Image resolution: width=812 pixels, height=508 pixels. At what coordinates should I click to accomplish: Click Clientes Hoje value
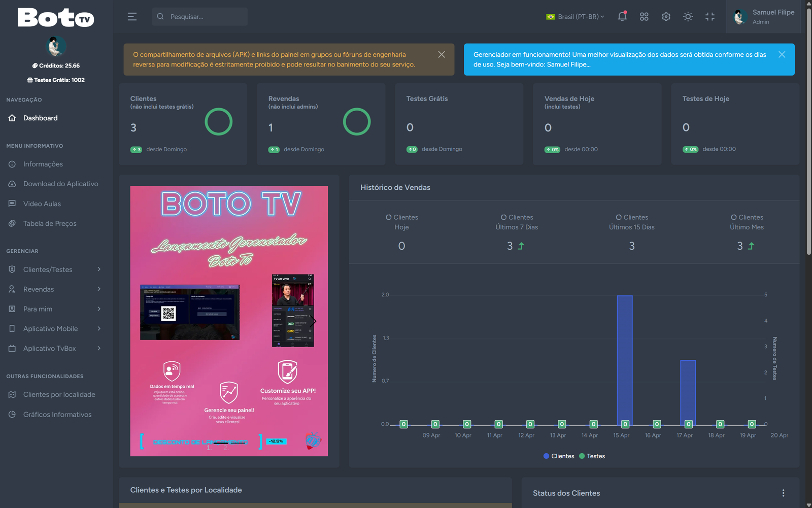tap(401, 246)
